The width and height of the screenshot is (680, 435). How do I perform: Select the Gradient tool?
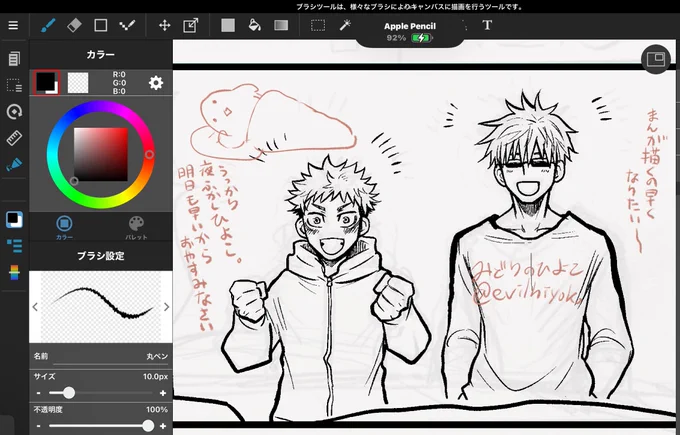click(281, 26)
